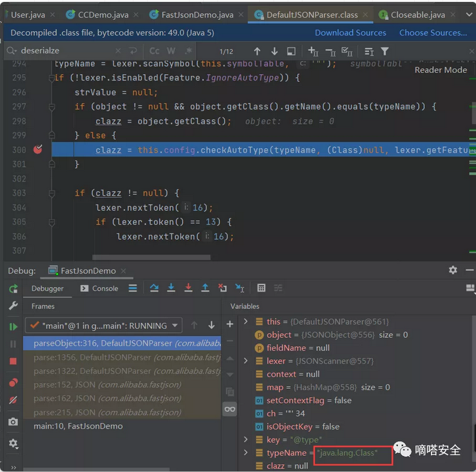476x472 pixels.
Task: Select the main:10, FastJsonDemo frame
Action: point(123,426)
